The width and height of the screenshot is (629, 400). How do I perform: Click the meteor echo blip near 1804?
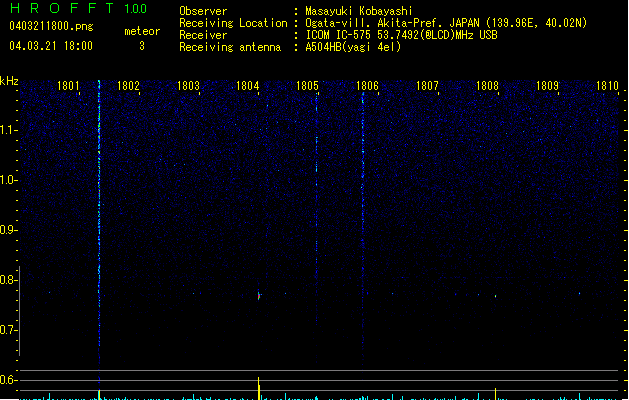click(x=259, y=296)
